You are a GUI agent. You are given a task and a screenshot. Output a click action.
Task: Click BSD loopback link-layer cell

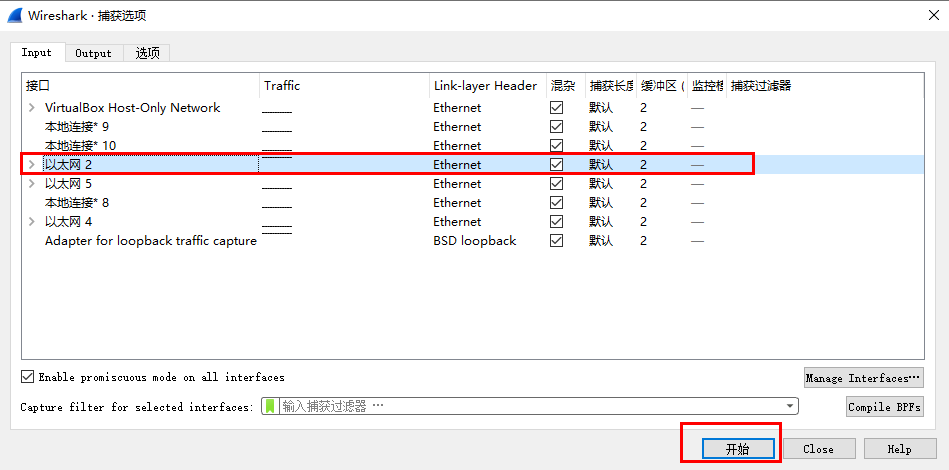474,241
